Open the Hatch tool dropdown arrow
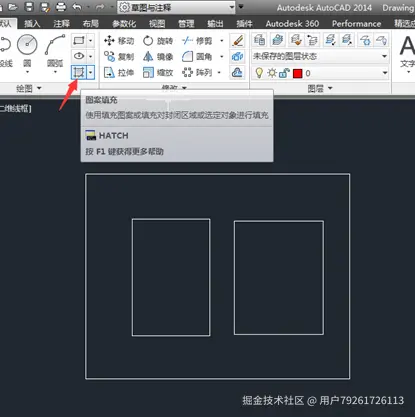This screenshot has height=417, width=415. pos(91,72)
